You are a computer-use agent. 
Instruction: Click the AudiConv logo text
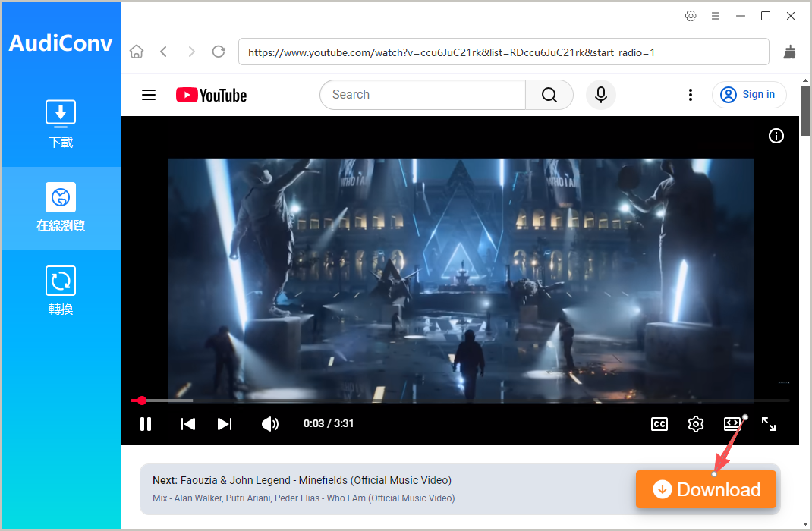point(61,43)
